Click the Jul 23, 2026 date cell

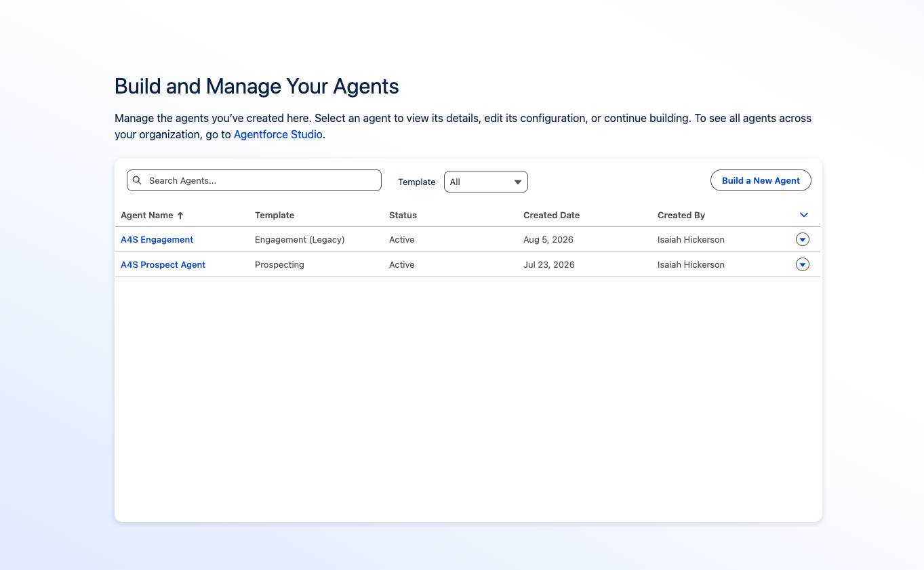pyautogui.click(x=549, y=264)
